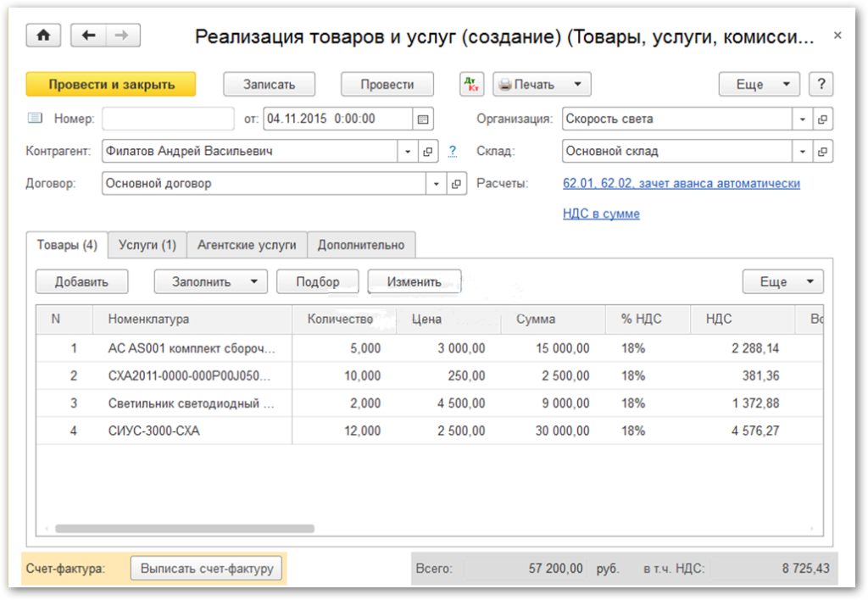Screen dimensions: 868x600
Task: Open the Дт/Кт postings icon
Action: 471,85
